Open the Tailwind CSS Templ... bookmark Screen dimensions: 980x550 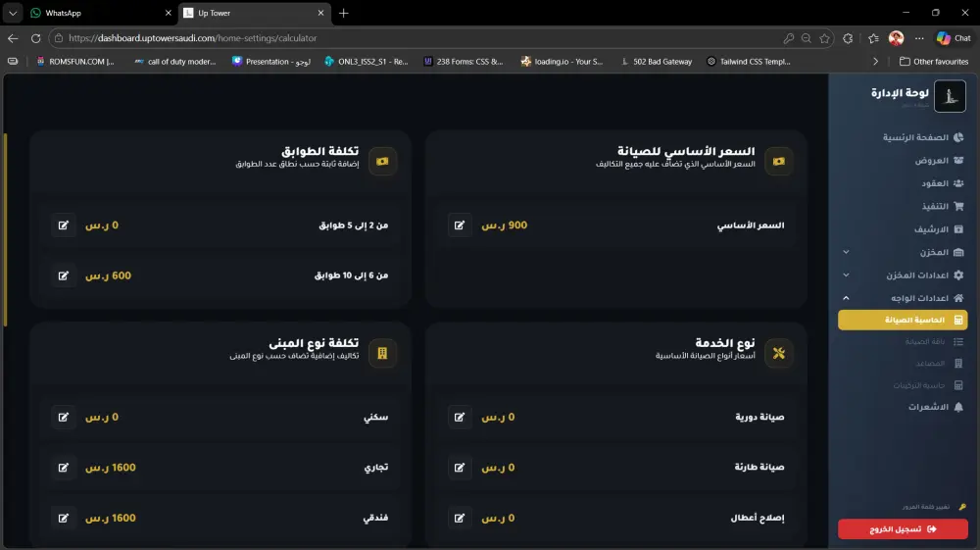pos(749,61)
